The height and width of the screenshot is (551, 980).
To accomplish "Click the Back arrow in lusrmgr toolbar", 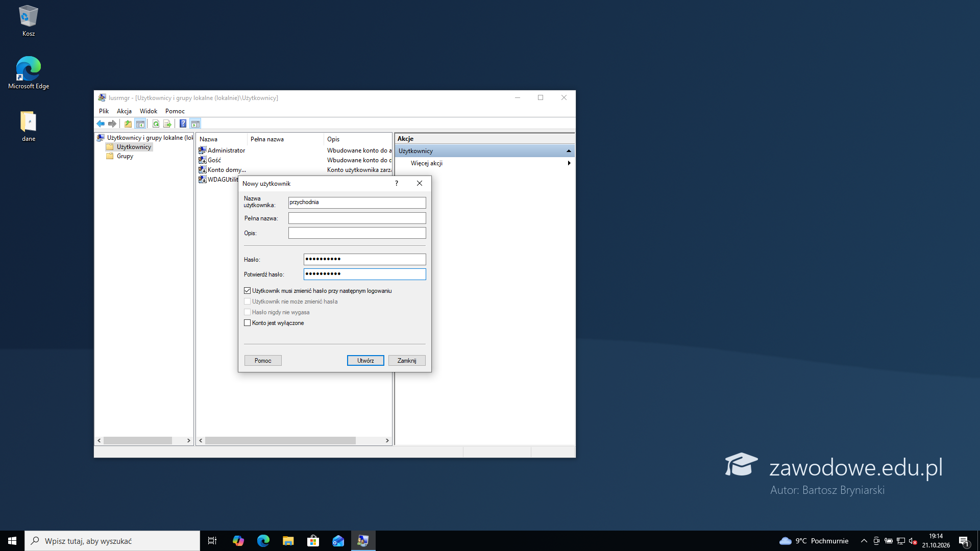I will click(101, 124).
